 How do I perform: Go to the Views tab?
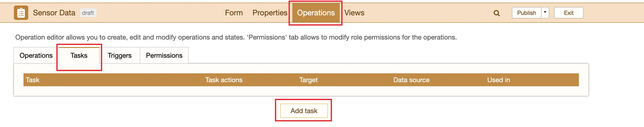354,13
